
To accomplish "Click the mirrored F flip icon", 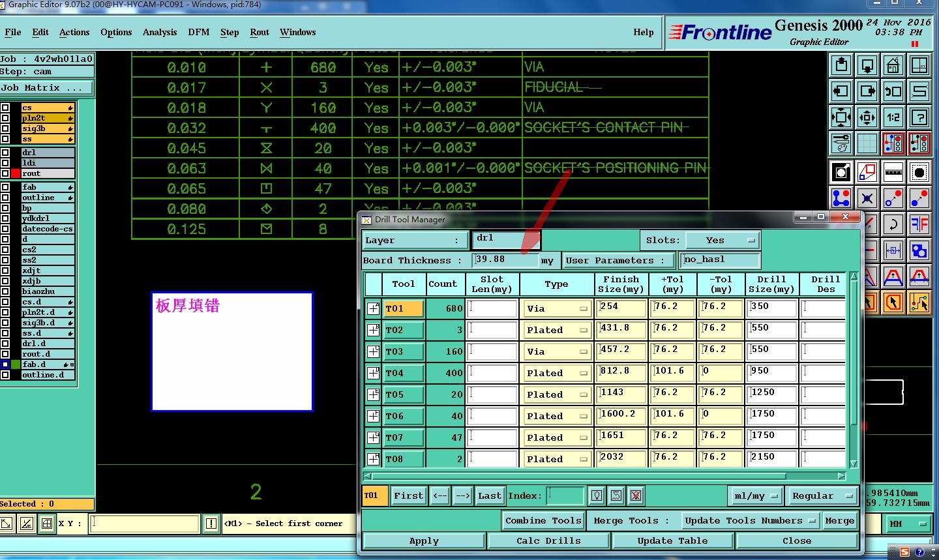I will point(919,224).
